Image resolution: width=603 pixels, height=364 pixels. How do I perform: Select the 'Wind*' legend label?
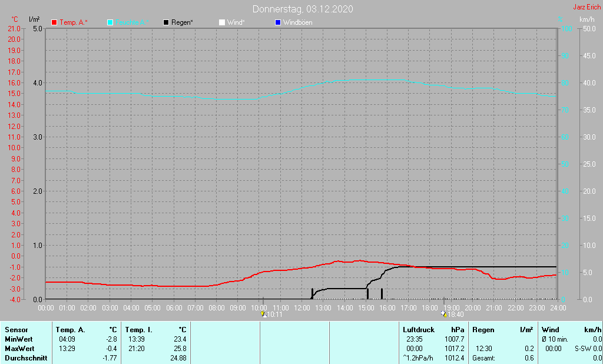236,22
